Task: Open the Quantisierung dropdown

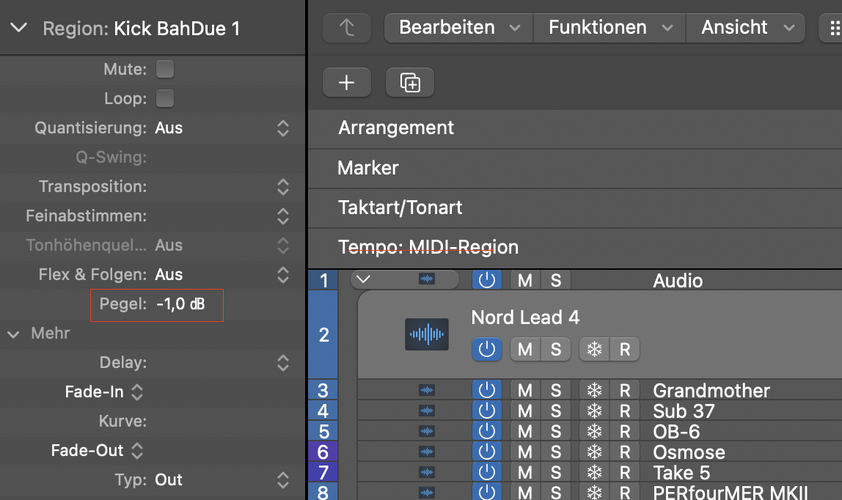Action: click(x=283, y=128)
